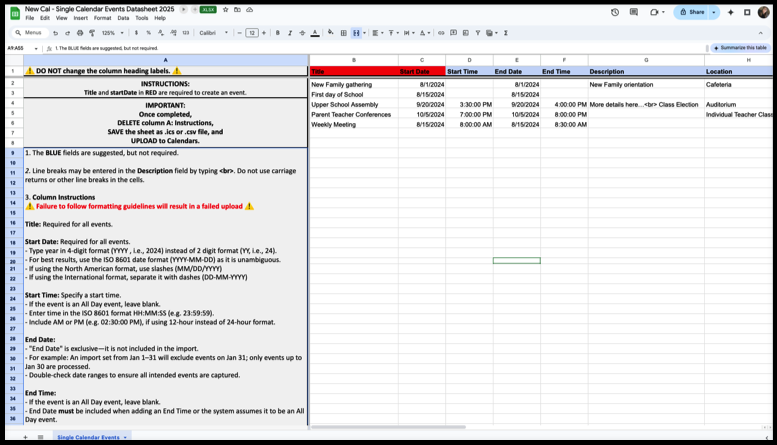The image size is (777, 445).
Task: Open the Meet video call icon
Action: (657, 12)
